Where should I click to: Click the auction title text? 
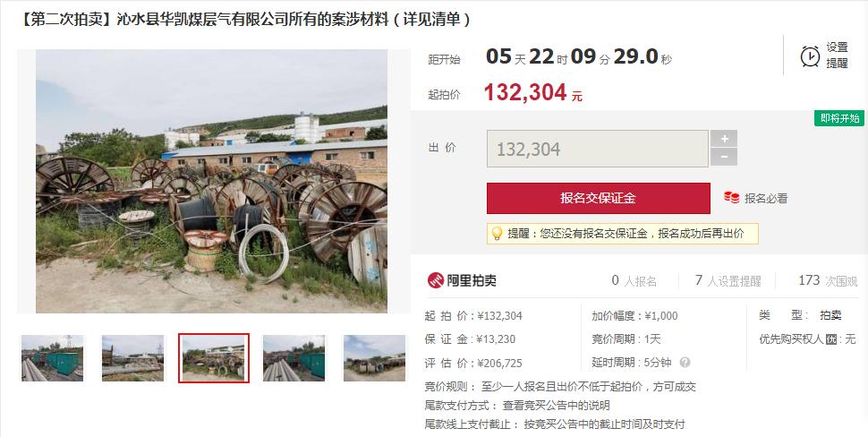[244, 20]
